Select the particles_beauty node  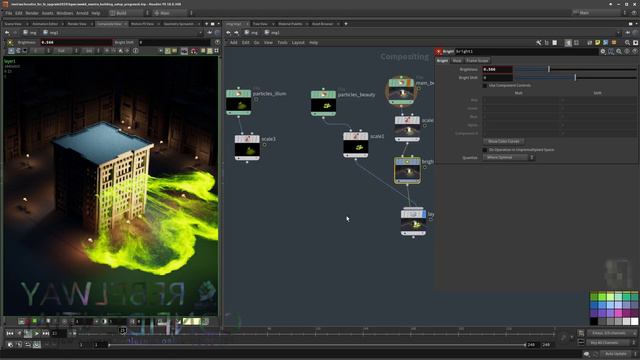click(x=323, y=103)
